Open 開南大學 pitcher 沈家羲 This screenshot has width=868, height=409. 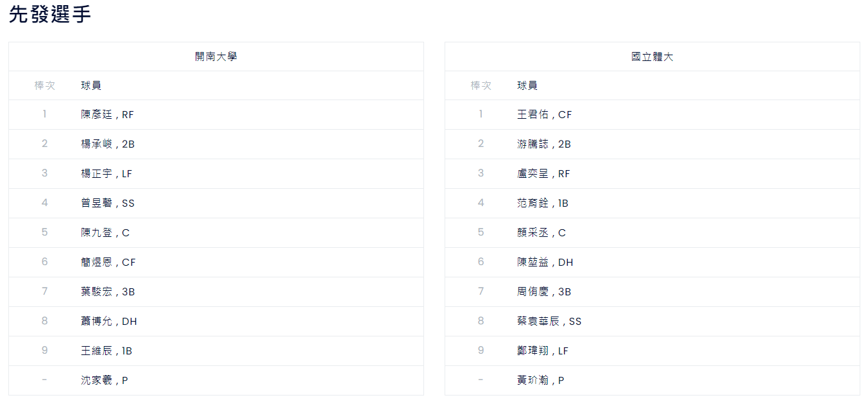105,381
